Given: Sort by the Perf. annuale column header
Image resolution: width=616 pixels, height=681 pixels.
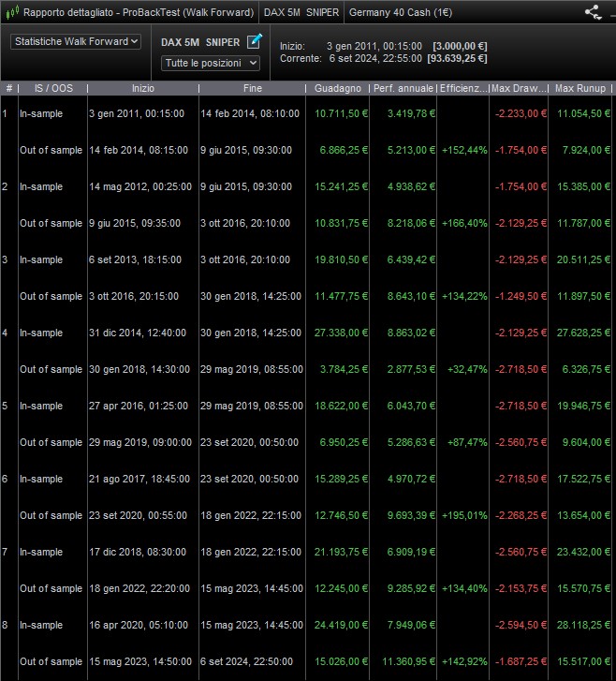Looking at the screenshot, I should click(x=403, y=88).
